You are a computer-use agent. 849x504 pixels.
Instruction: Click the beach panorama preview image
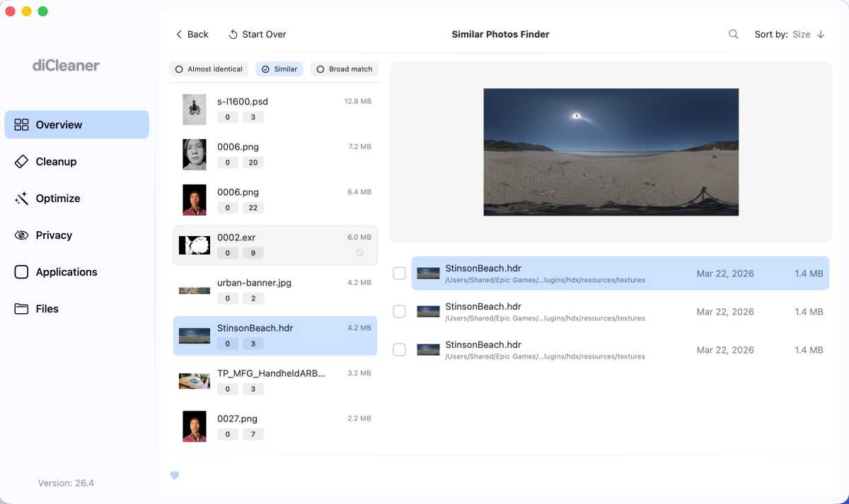(x=611, y=152)
